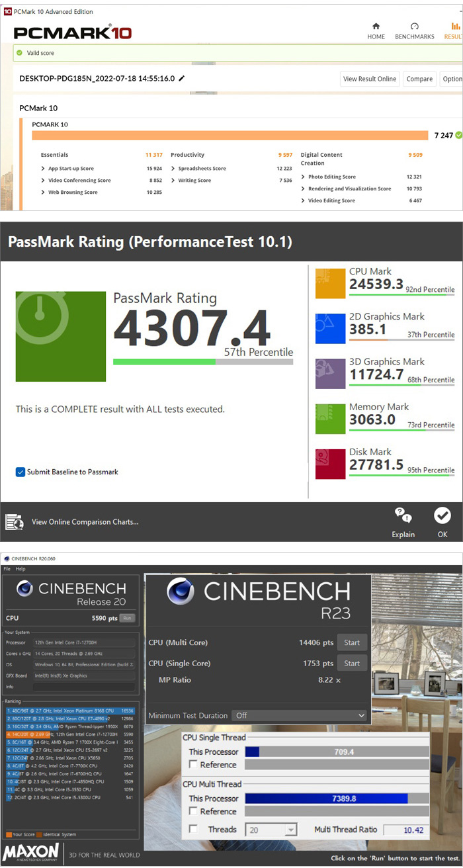Click the View Result Online button
This screenshot has width=463, height=868.
(370, 79)
